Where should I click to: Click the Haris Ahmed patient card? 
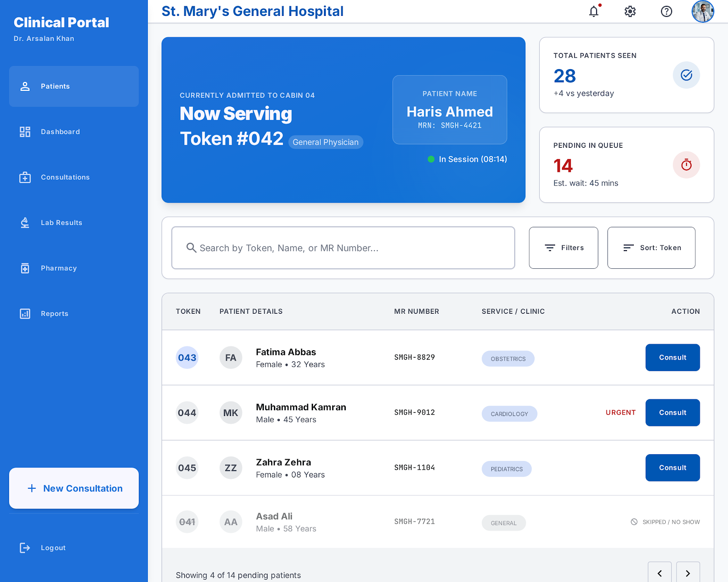[x=450, y=110]
